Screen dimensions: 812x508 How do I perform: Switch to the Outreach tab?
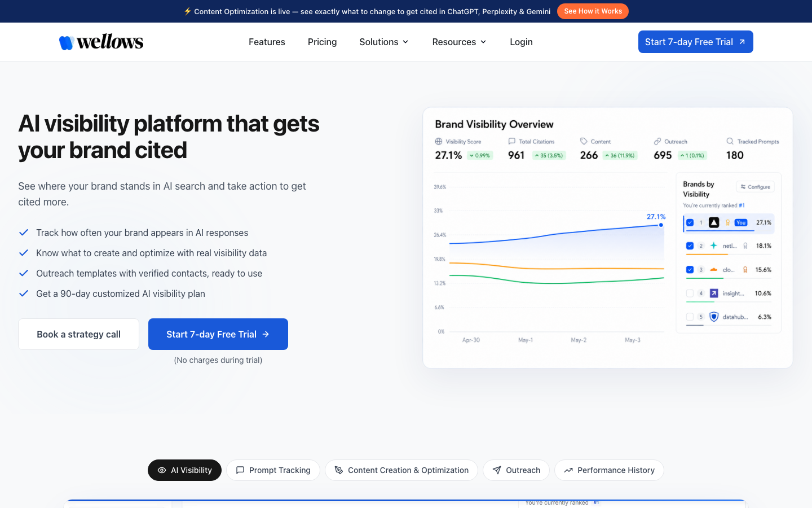click(x=516, y=470)
